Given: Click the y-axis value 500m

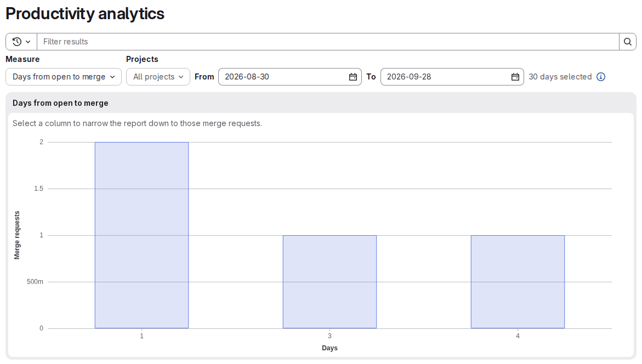Looking at the screenshot, I should click(x=35, y=282).
